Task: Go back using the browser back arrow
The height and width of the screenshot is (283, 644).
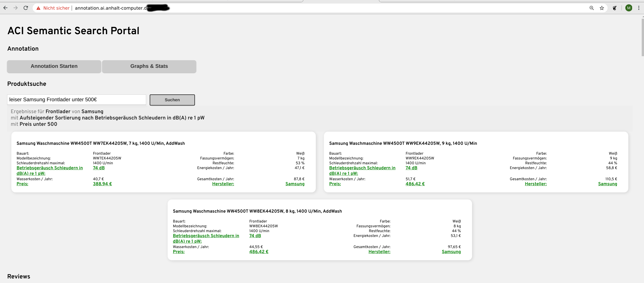Action: click(5, 8)
